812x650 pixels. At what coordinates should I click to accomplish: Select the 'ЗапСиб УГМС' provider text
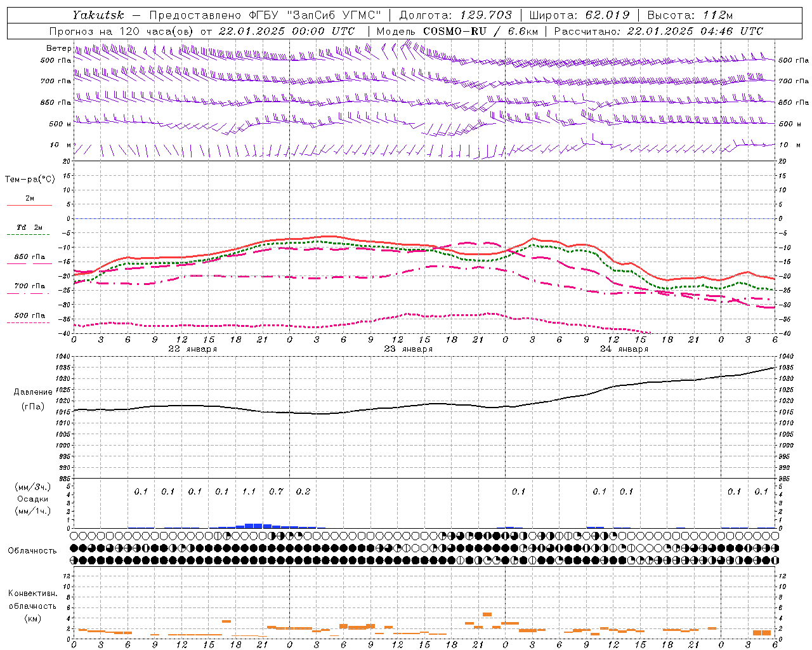(335, 15)
